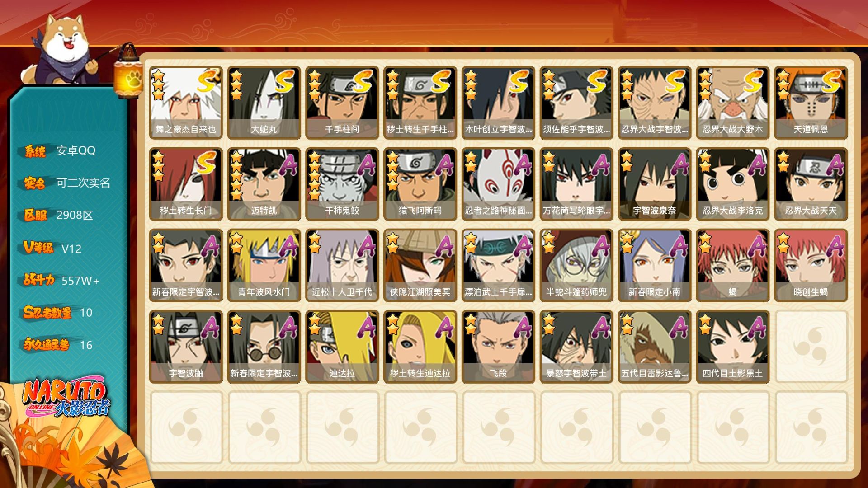Image resolution: width=868 pixels, height=488 pixels.
Task: Choose the 千手柱间 S-rank card
Action: coord(342,103)
